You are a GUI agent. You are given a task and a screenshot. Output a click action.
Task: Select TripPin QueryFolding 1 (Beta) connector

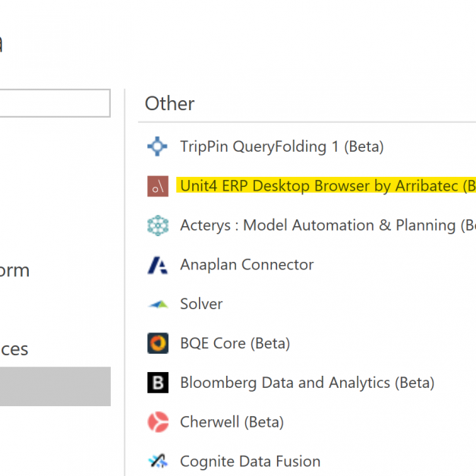[282, 147]
